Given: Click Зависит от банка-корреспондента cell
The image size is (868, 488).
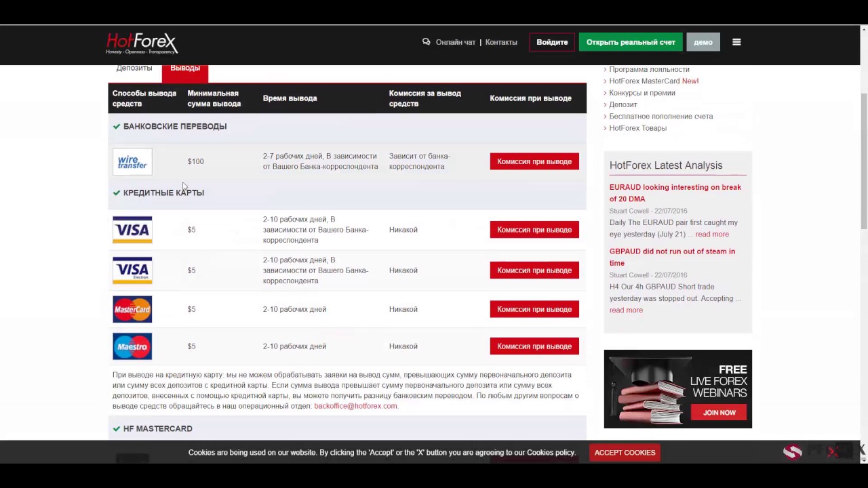Looking at the screenshot, I should (x=420, y=161).
